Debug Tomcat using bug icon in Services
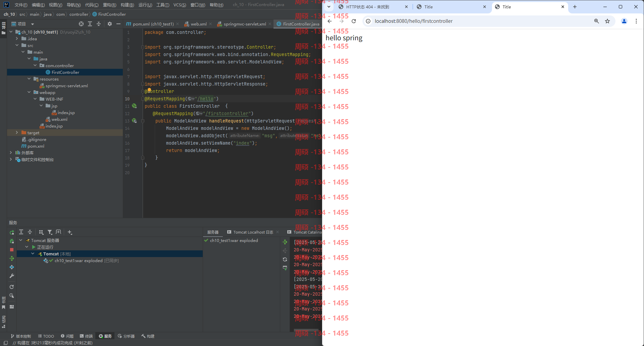The image size is (644, 346). click(12, 241)
